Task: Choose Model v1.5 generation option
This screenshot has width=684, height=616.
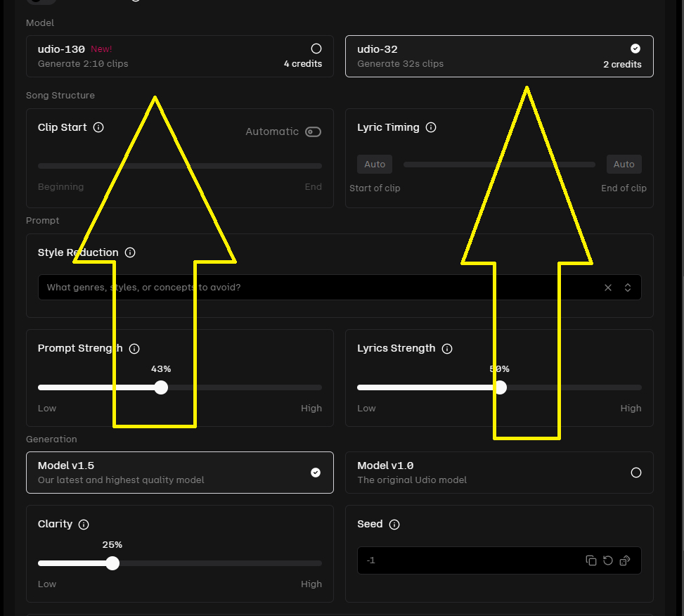Action: pos(180,473)
